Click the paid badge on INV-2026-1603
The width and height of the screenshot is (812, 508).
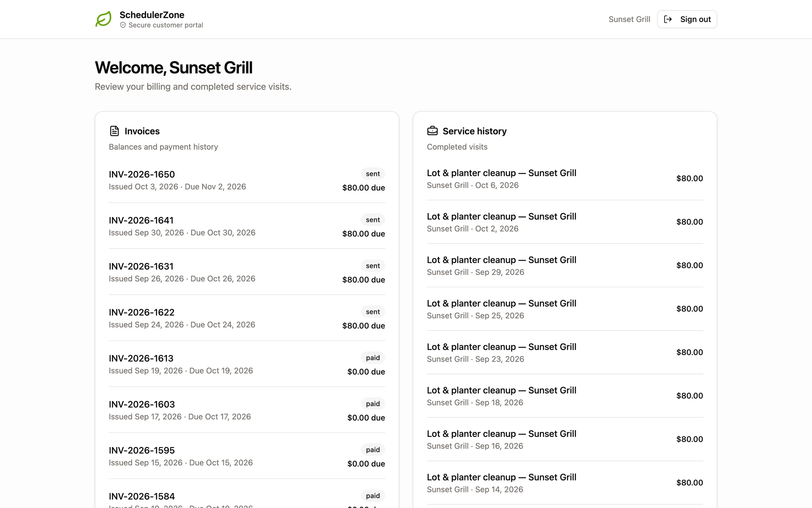[x=373, y=404]
